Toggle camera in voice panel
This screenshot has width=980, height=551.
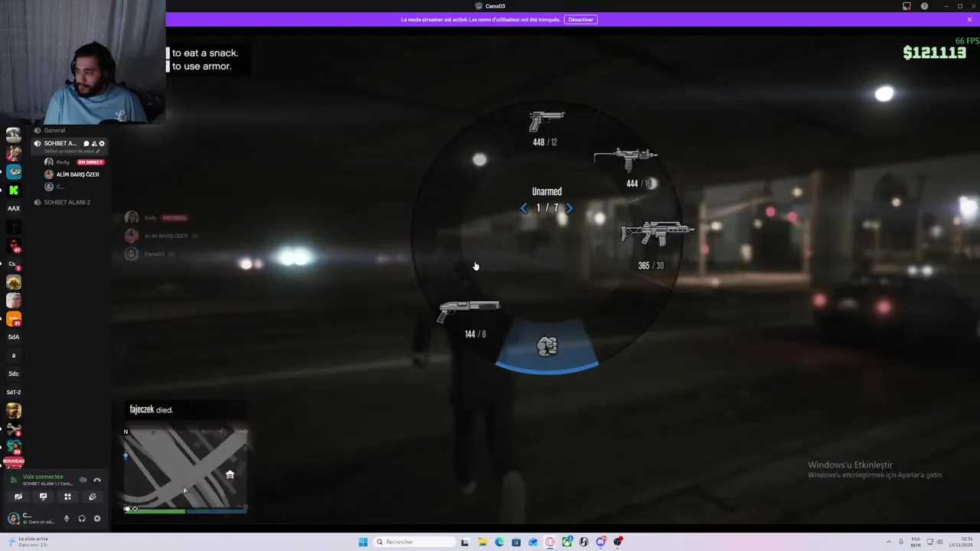coord(18,497)
